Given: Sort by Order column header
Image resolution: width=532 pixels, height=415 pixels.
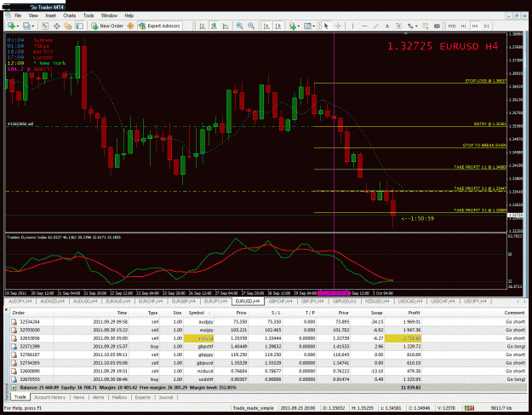Looking at the screenshot, I should coord(19,313).
